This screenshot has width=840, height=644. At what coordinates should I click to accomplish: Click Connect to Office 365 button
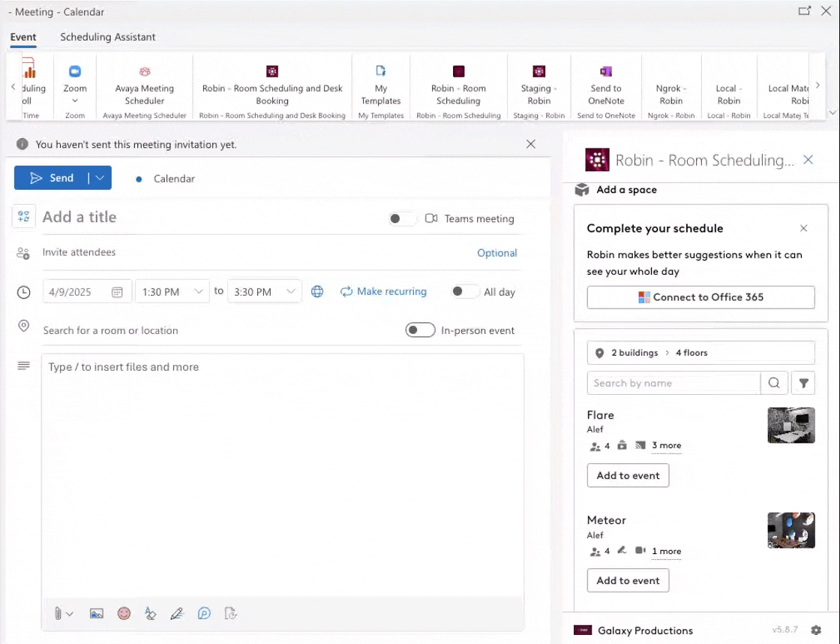click(x=700, y=297)
